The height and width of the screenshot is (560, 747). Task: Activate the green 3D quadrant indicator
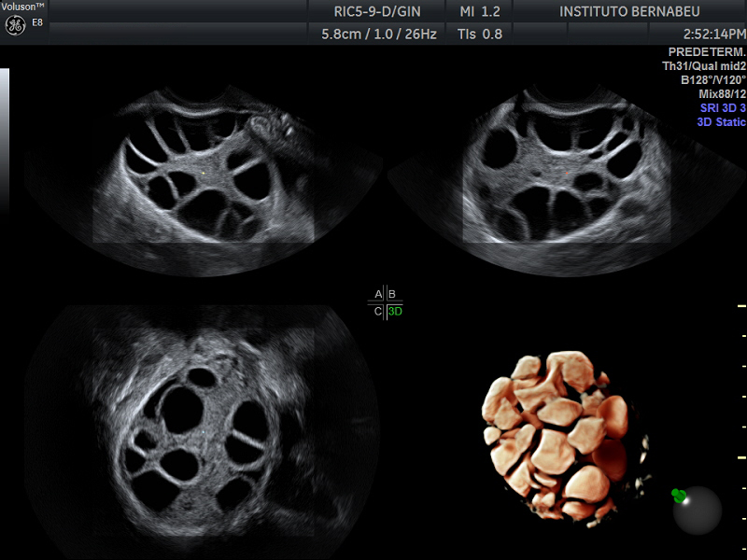395,312
